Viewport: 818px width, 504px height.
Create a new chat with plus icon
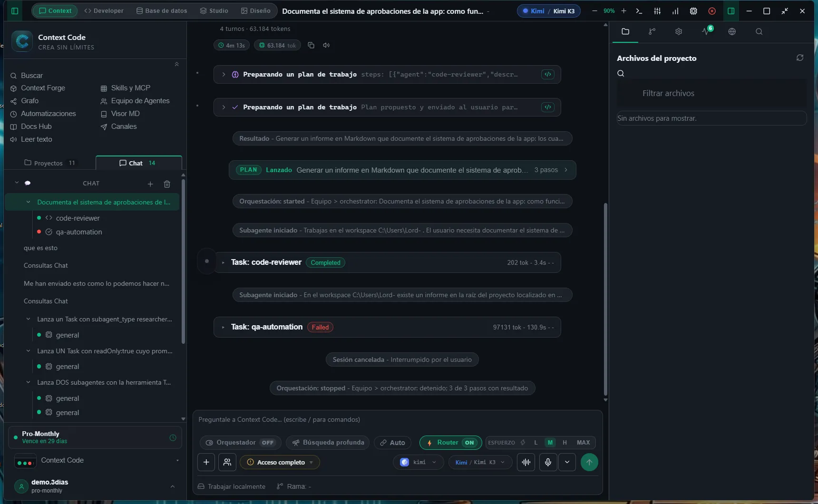[150, 184]
